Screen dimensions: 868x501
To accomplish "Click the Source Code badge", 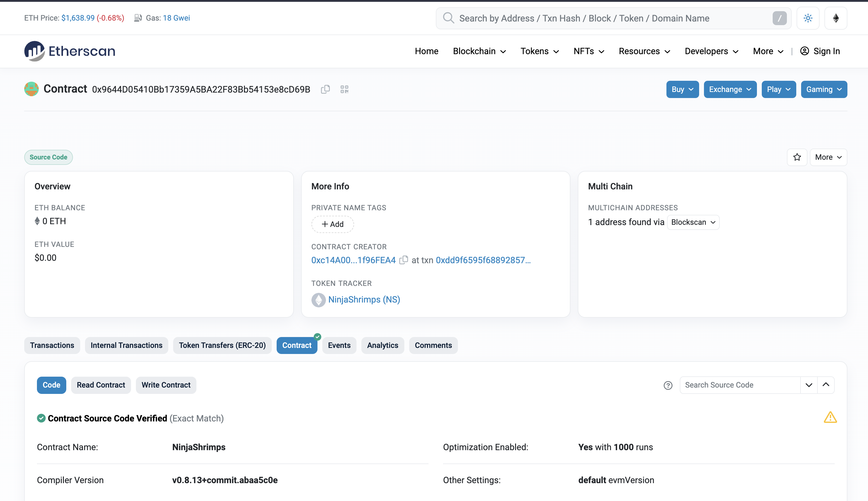I will click(x=48, y=157).
